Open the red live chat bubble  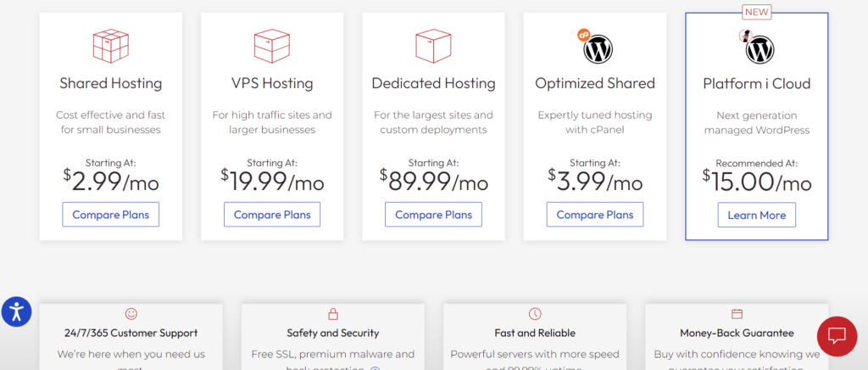pyautogui.click(x=837, y=336)
